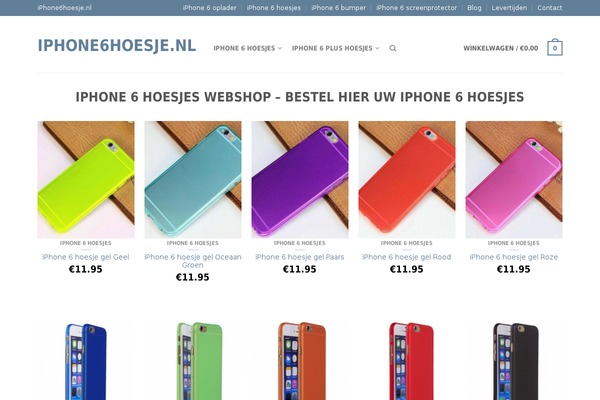Visit the Blog page

pyautogui.click(x=474, y=8)
